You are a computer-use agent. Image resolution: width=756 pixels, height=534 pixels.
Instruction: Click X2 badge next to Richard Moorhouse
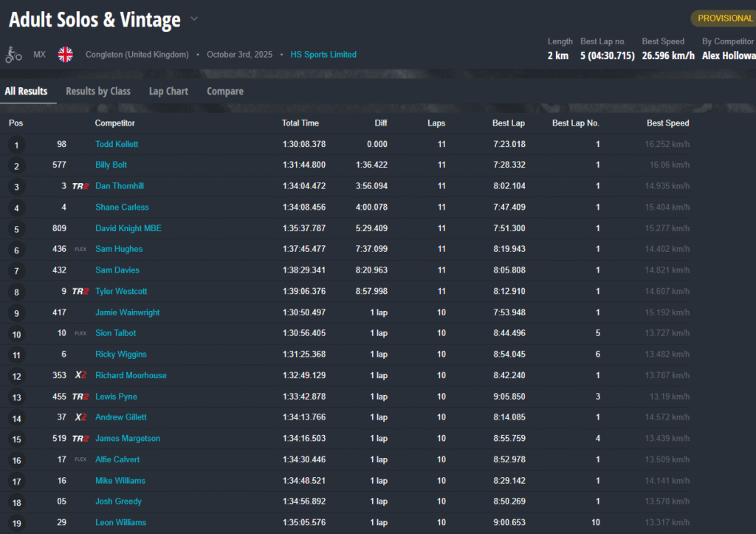80,375
